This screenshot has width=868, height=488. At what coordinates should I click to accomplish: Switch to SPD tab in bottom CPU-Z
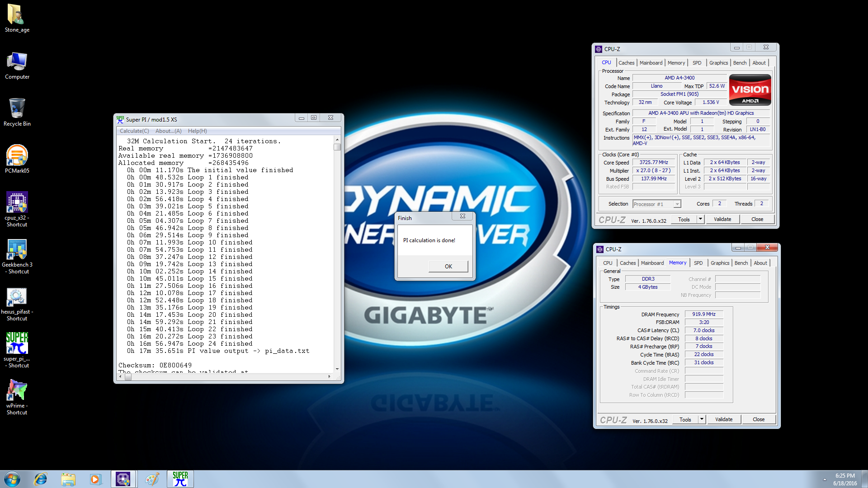(698, 263)
